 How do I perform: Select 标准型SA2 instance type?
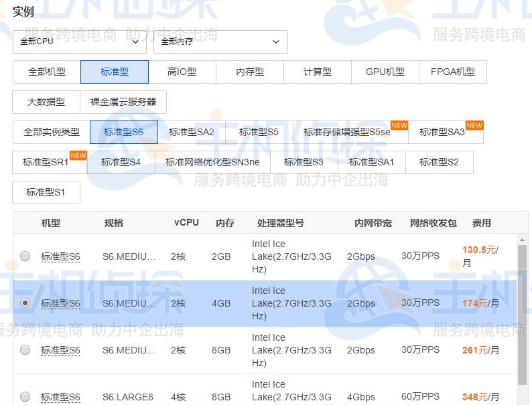pos(191,132)
